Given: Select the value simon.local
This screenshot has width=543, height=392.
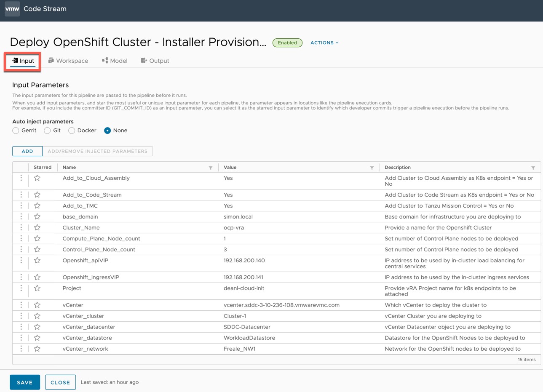Looking at the screenshot, I should 238,217.
